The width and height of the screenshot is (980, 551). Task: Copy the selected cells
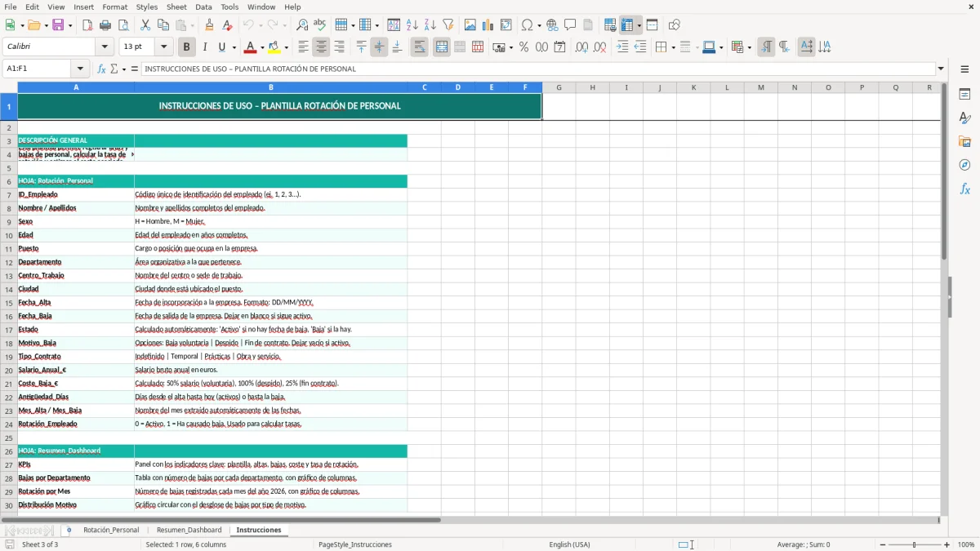click(163, 25)
